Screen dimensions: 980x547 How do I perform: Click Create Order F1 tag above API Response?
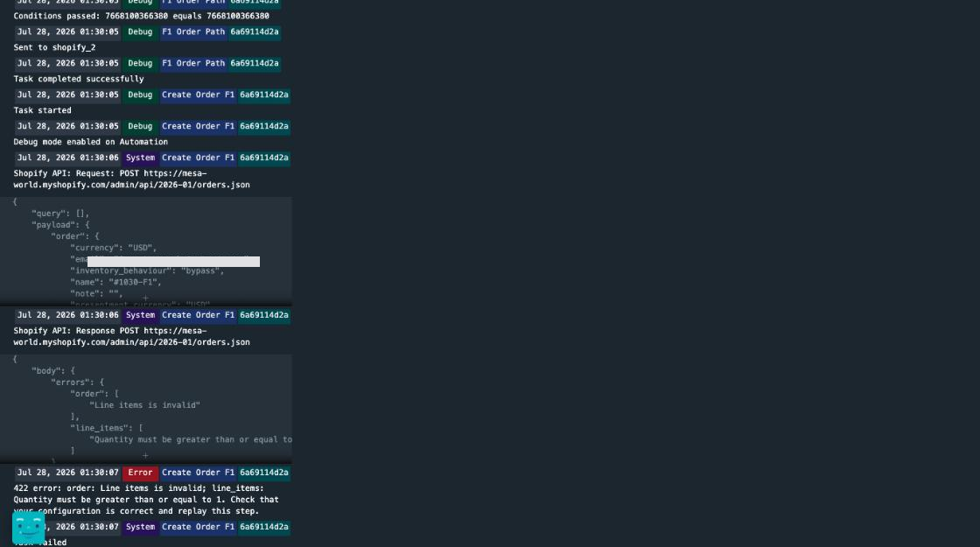pos(198,315)
